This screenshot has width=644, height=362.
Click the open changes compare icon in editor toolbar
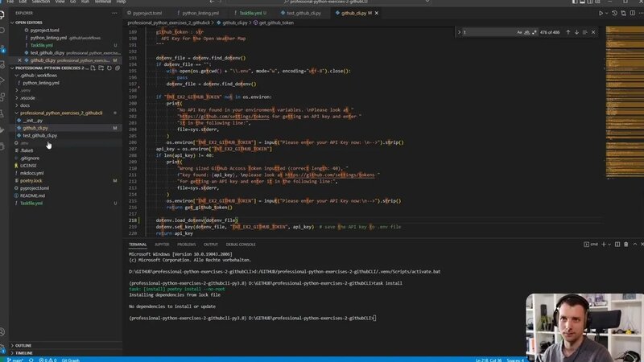click(623, 13)
